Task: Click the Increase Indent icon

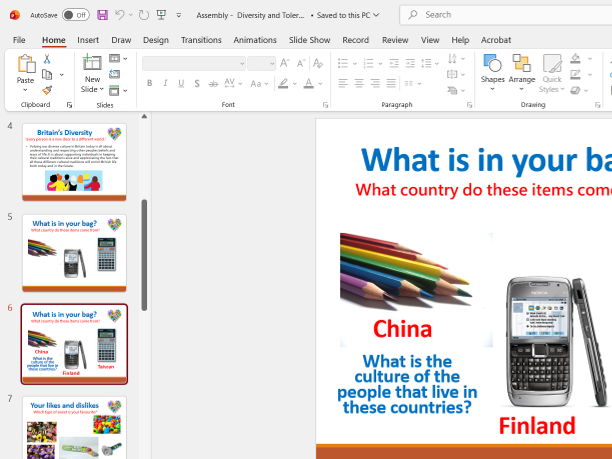Action: [x=410, y=63]
